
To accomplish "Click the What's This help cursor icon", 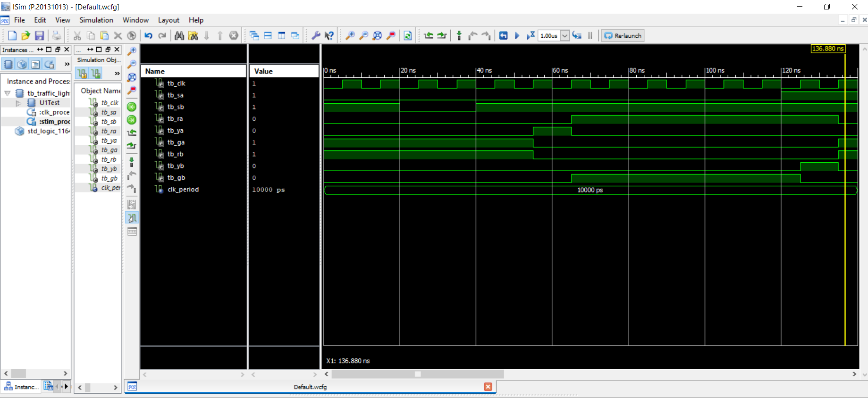I will [329, 35].
